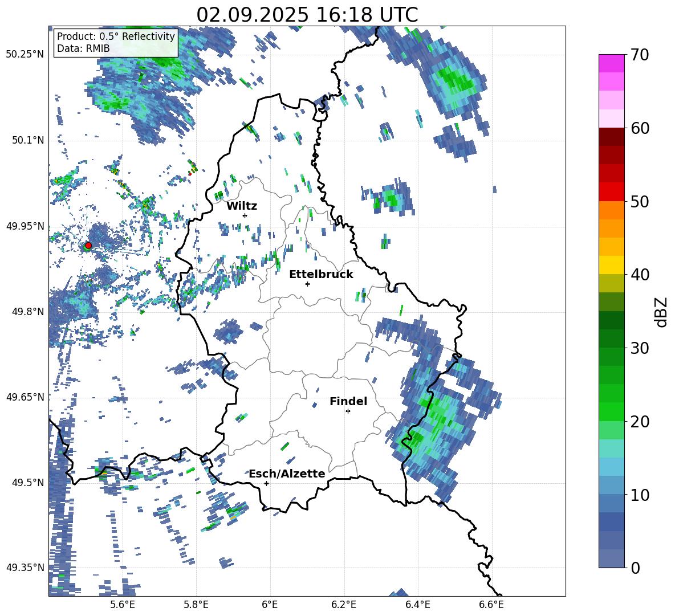675x616 pixels.
Task: Click the 49.8°N latitude label
Action: pyautogui.click(x=29, y=312)
